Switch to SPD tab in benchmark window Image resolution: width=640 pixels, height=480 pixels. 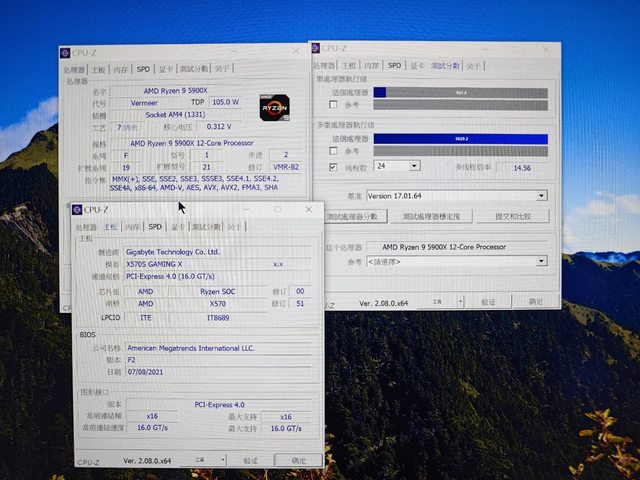[x=394, y=65]
